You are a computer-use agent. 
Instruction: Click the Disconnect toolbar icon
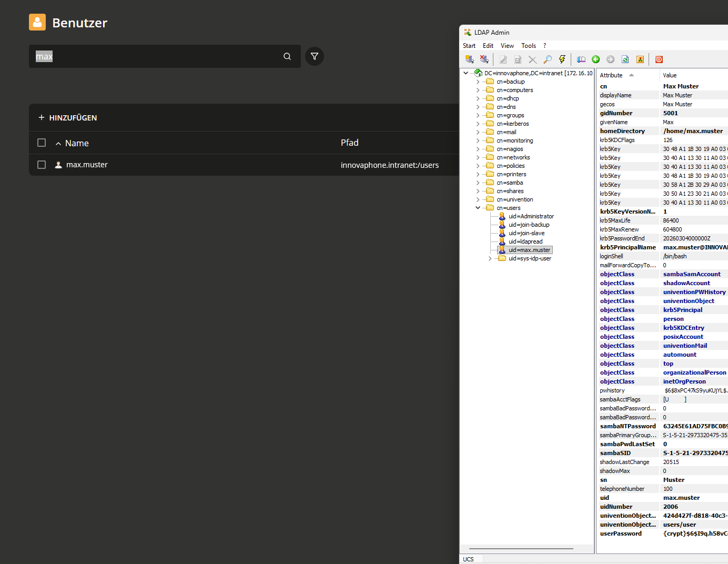pos(484,59)
